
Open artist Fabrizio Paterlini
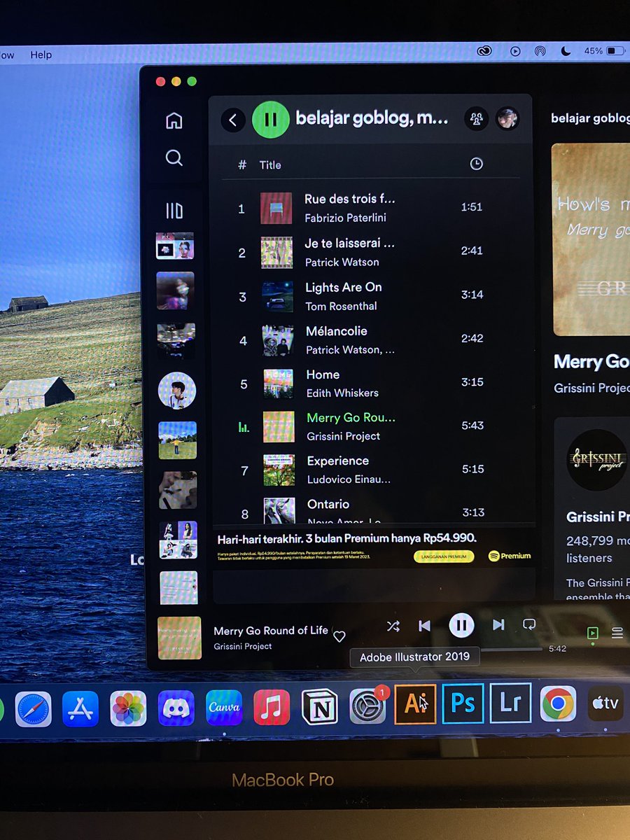pos(345,218)
